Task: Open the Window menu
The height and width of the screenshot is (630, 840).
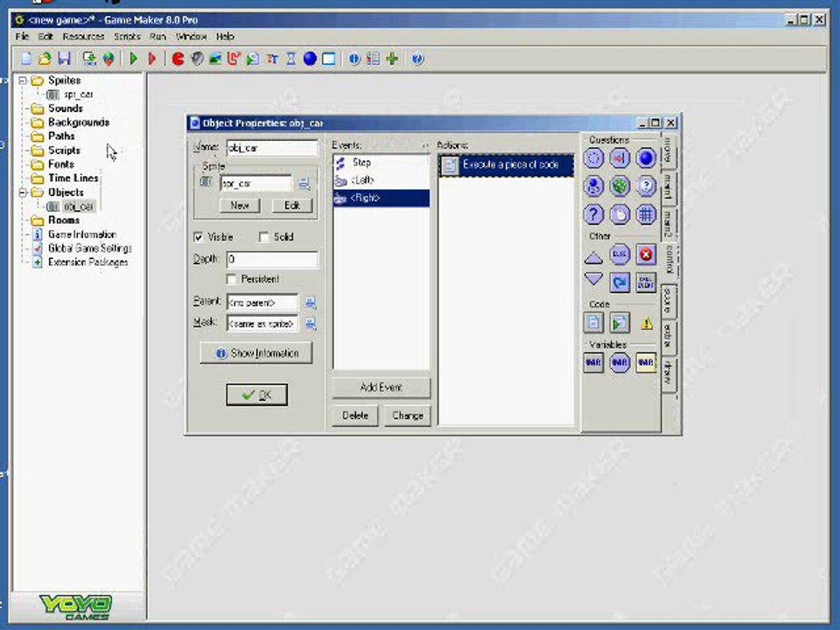Action: click(x=192, y=37)
